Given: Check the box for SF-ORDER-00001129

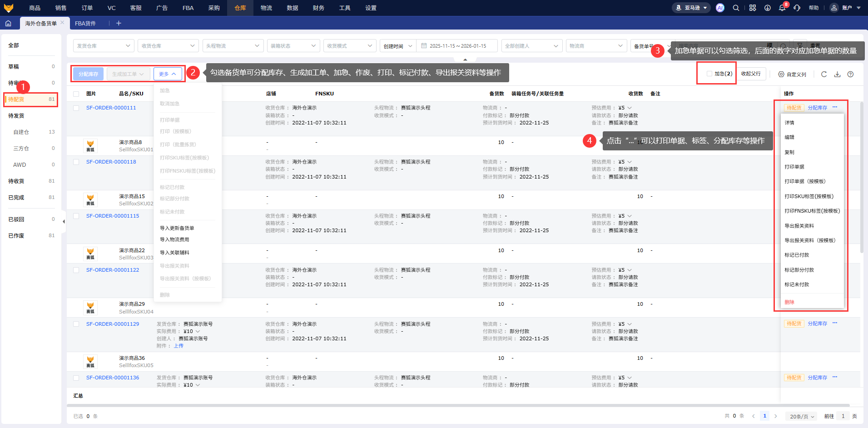Looking at the screenshot, I should 76,324.
